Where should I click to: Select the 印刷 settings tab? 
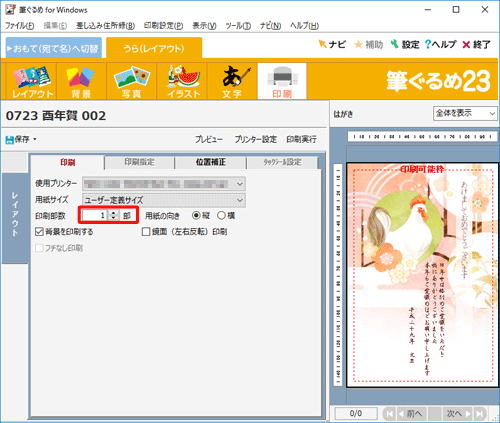pyautogui.click(x=68, y=162)
